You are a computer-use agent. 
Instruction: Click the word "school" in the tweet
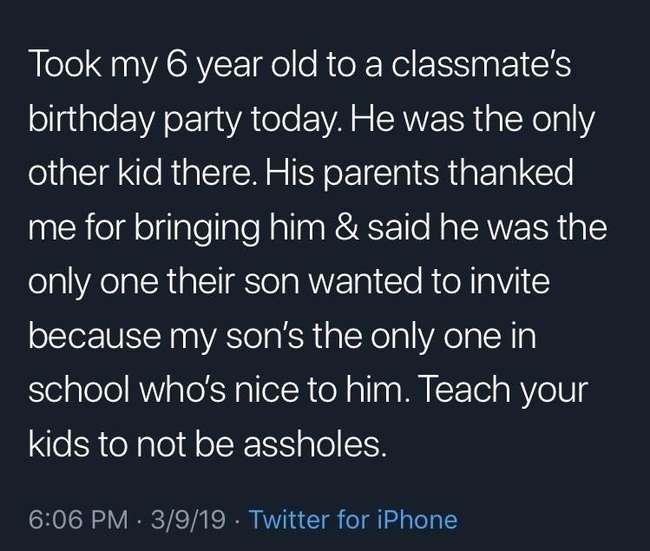pyautogui.click(x=78, y=390)
